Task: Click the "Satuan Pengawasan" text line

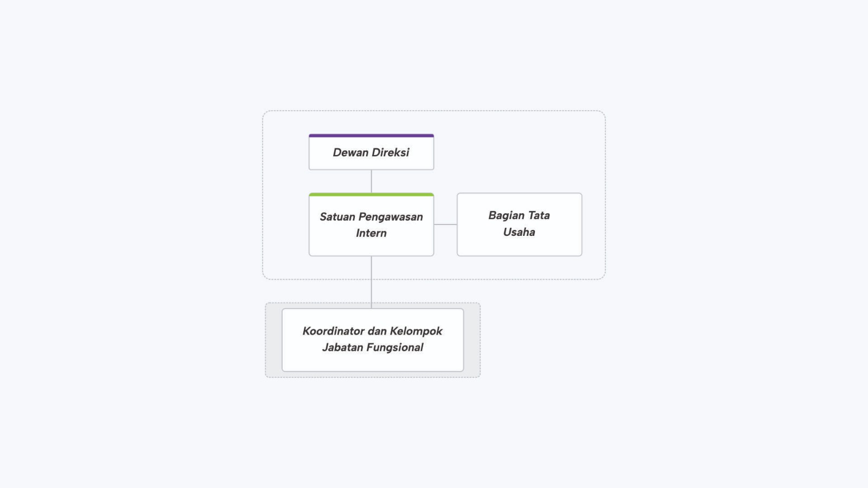Action: tap(371, 217)
